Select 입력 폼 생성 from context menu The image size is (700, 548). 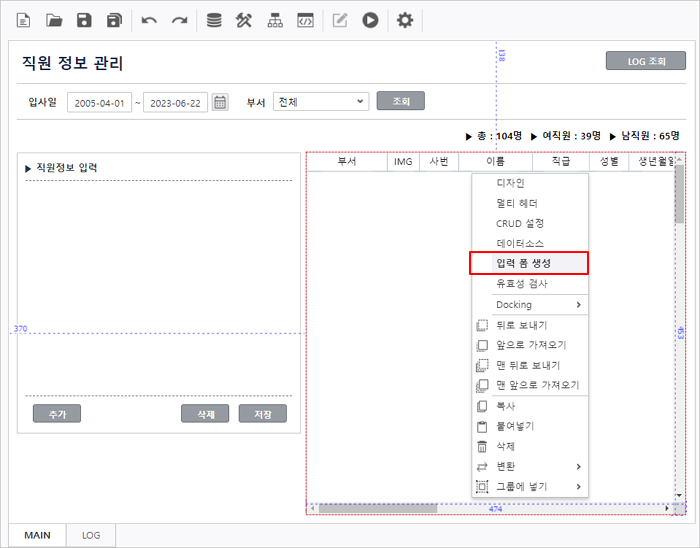(x=528, y=263)
